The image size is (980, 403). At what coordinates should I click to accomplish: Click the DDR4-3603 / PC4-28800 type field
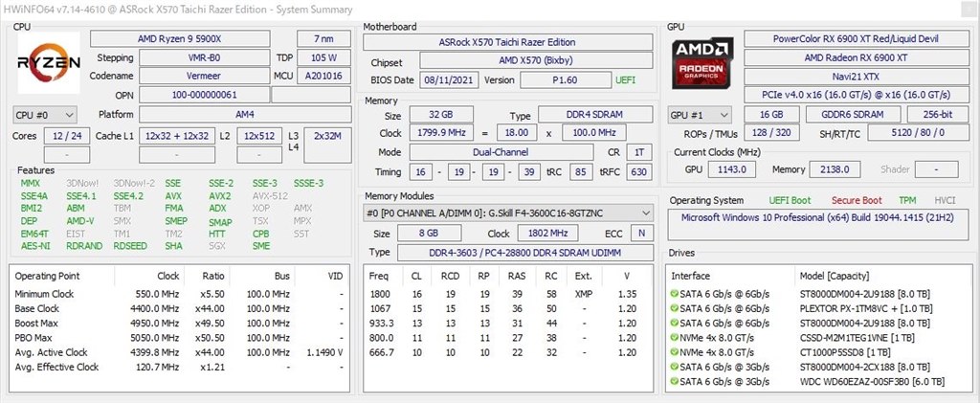tap(524, 253)
